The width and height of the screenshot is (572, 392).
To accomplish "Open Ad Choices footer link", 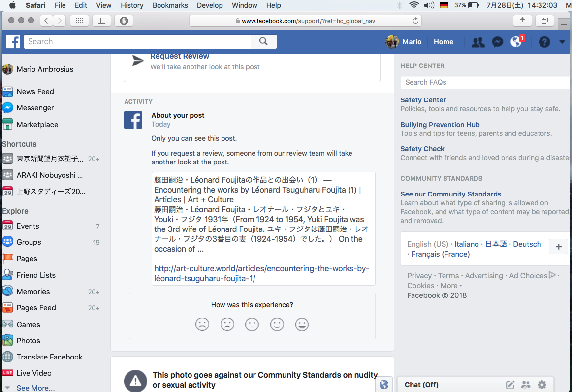I will pos(532,276).
